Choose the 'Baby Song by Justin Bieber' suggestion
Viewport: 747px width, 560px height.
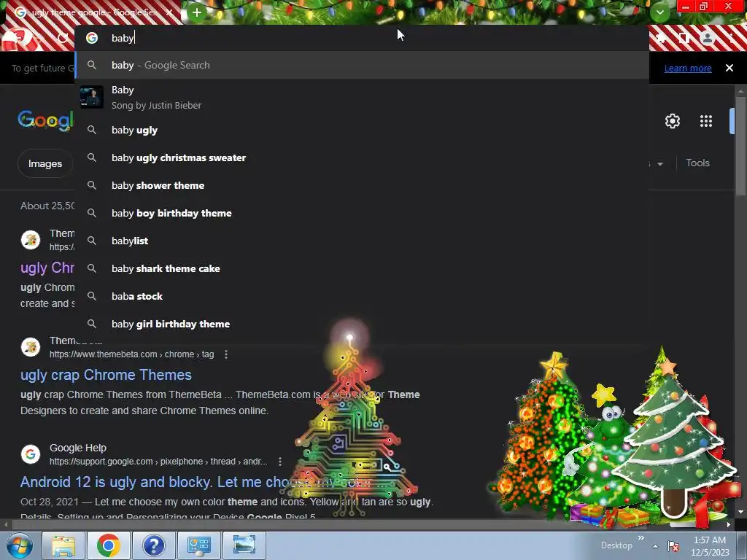click(362, 98)
